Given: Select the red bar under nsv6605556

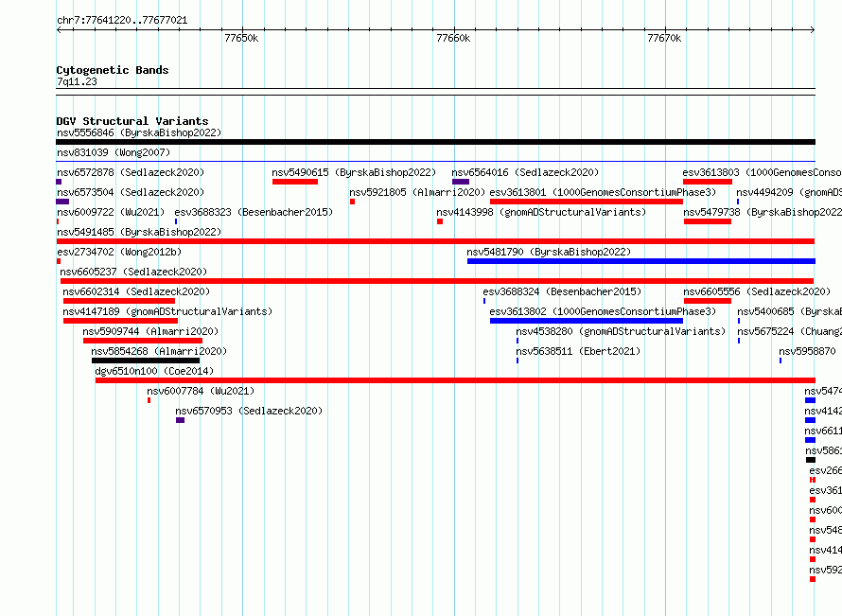Looking at the screenshot, I should [708, 301].
